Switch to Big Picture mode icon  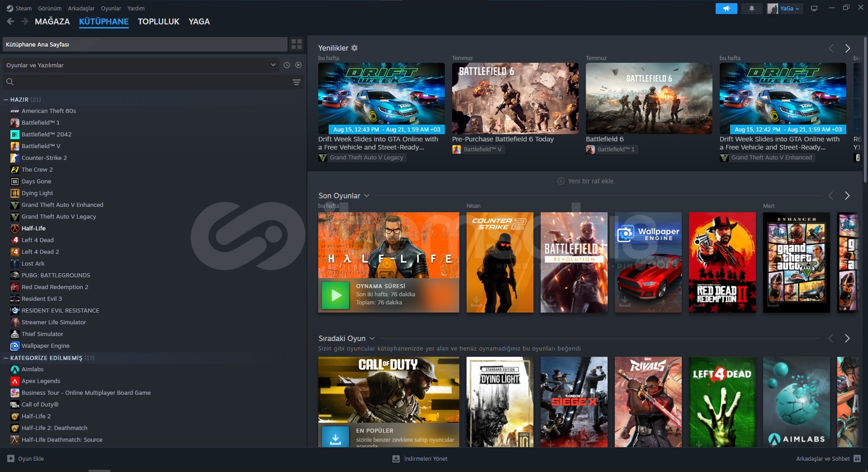click(x=814, y=9)
